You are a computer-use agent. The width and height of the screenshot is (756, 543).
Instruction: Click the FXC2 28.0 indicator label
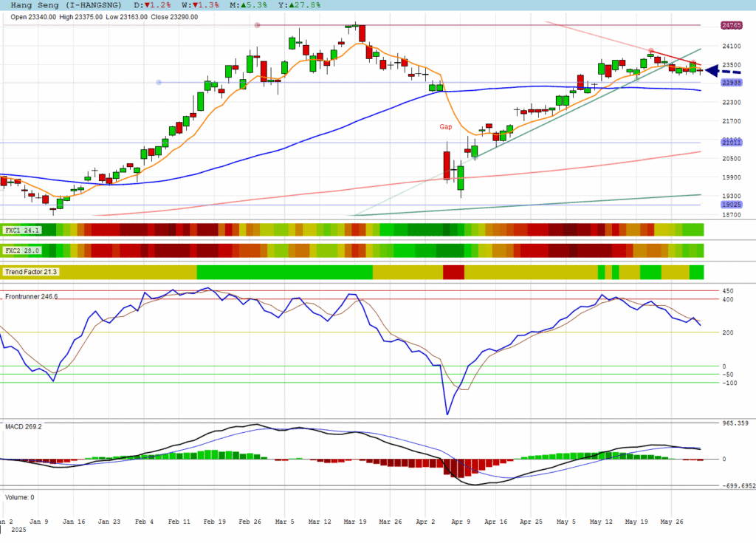pos(21,250)
